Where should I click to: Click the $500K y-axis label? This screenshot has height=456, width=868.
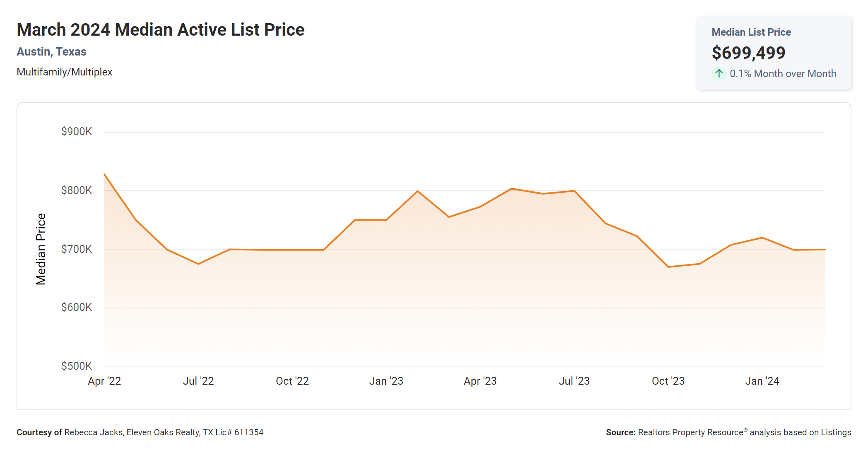tap(77, 366)
